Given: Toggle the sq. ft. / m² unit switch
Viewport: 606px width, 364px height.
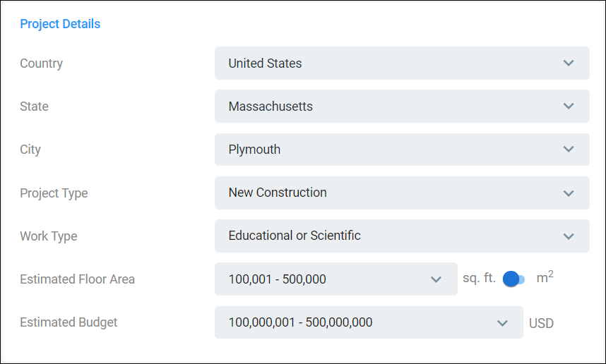Looking at the screenshot, I should [x=513, y=279].
